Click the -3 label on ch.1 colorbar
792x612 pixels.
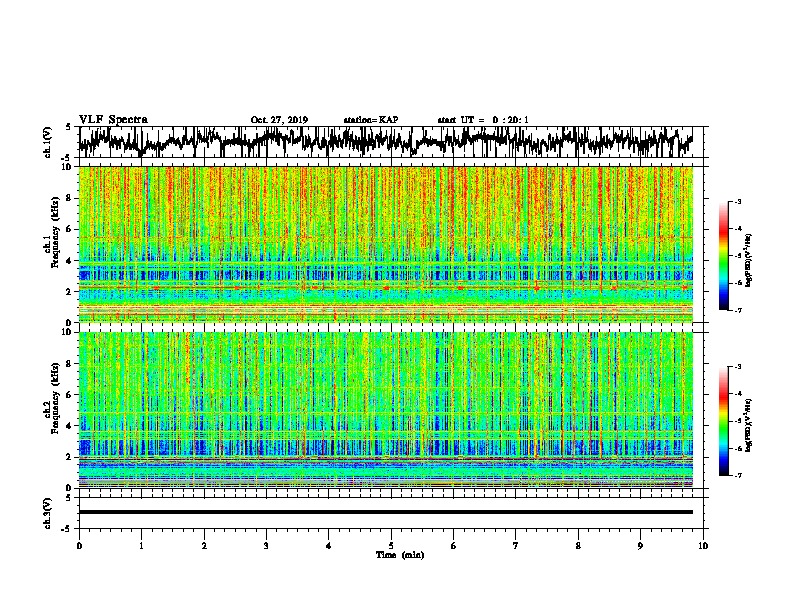point(737,201)
